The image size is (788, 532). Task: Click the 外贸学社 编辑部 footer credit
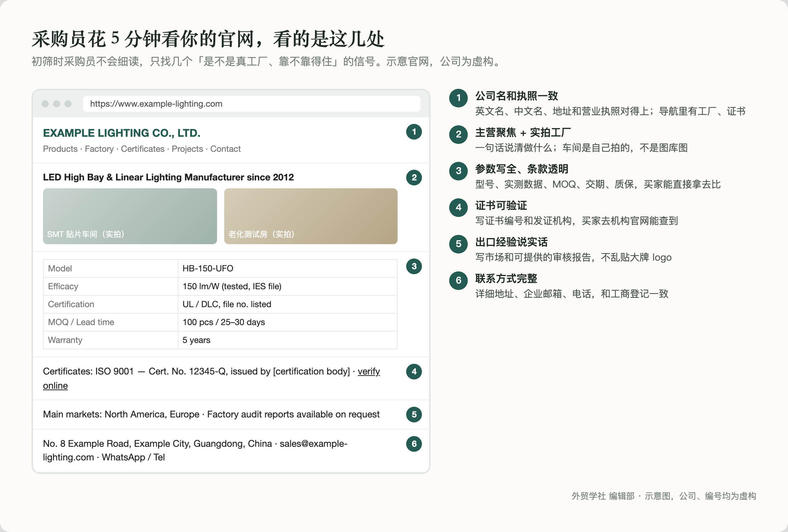pyautogui.click(x=603, y=496)
